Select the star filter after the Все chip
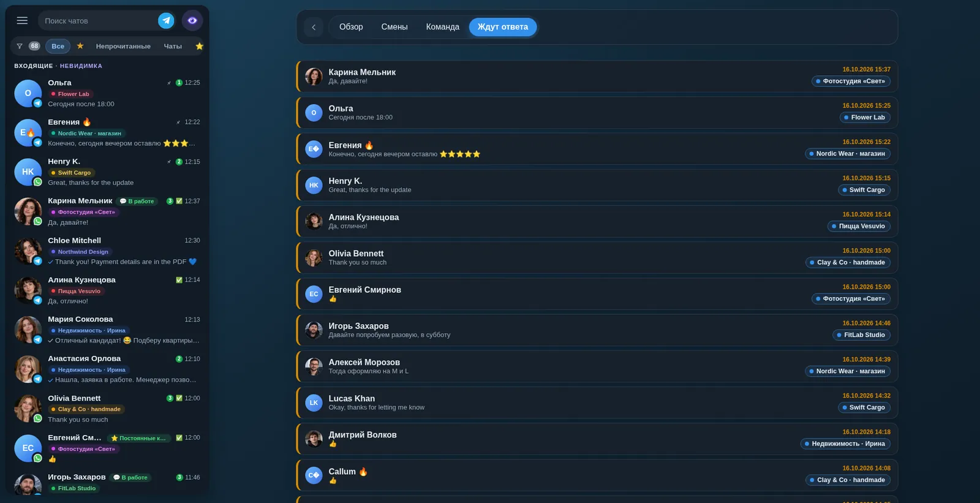The width and height of the screenshot is (980, 503). click(x=80, y=46)
